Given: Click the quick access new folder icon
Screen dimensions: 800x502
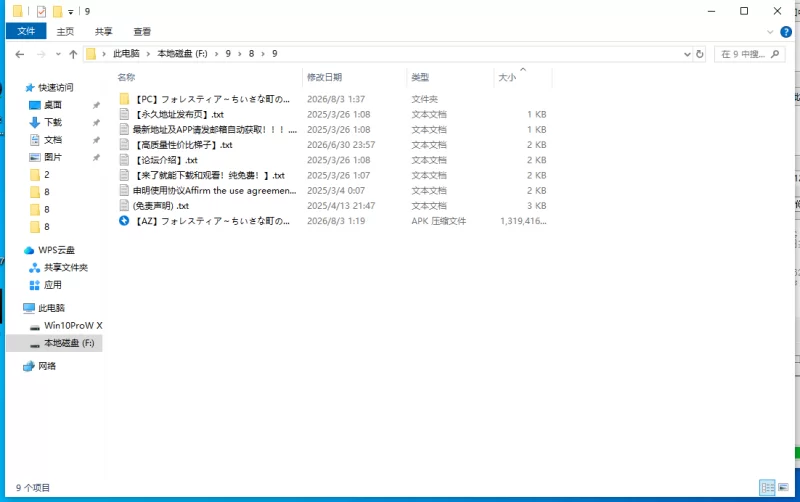Looking at the screenshot, I should click(x=58, y=11).
